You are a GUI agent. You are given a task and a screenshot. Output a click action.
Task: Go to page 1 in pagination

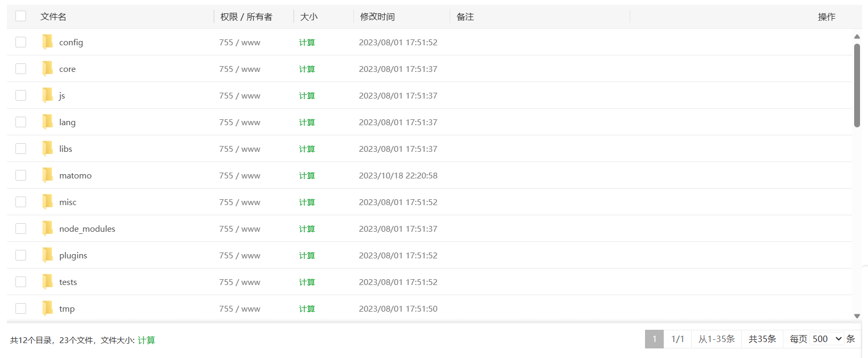coord(654,339)
